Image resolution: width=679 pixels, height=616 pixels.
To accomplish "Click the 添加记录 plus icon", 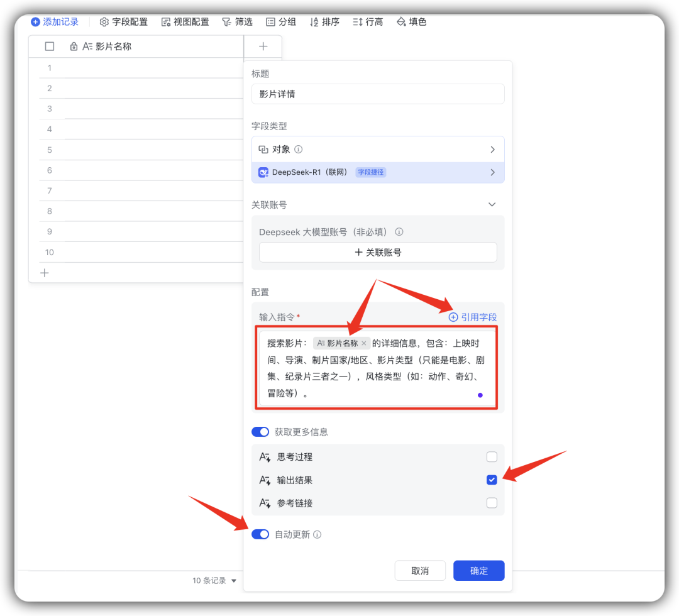I will (35, 21).
